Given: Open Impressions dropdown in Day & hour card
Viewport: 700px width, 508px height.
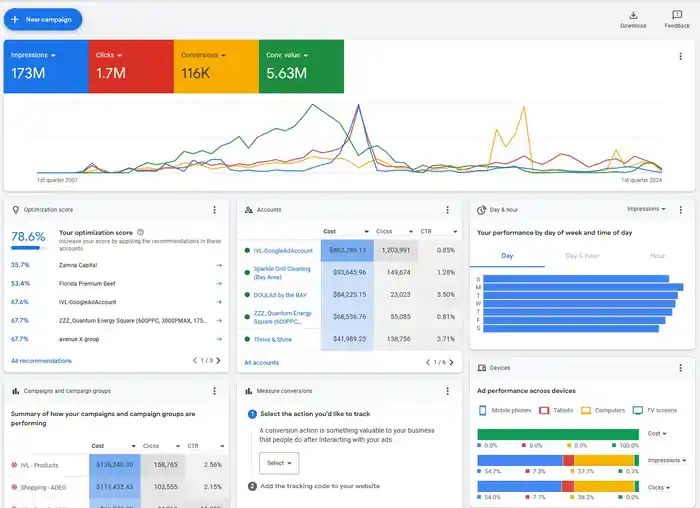Looking at the screenshot, I should [x=646, y=209].
